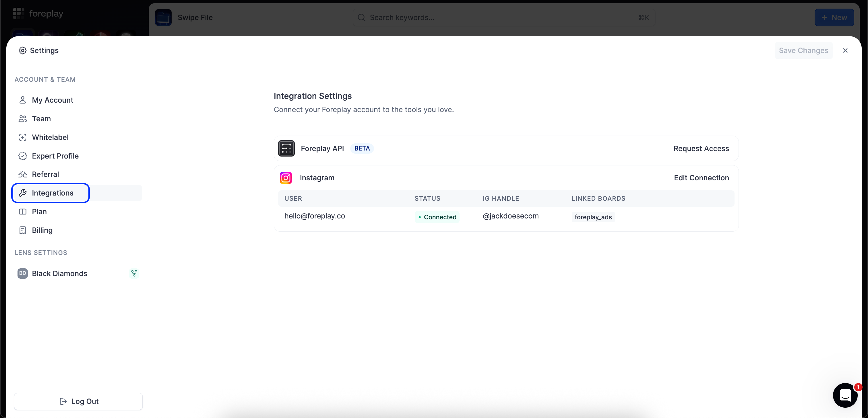Viewport: 868px width, 418px height.
Task: Click the Log Out button
Action: [78, 401]
